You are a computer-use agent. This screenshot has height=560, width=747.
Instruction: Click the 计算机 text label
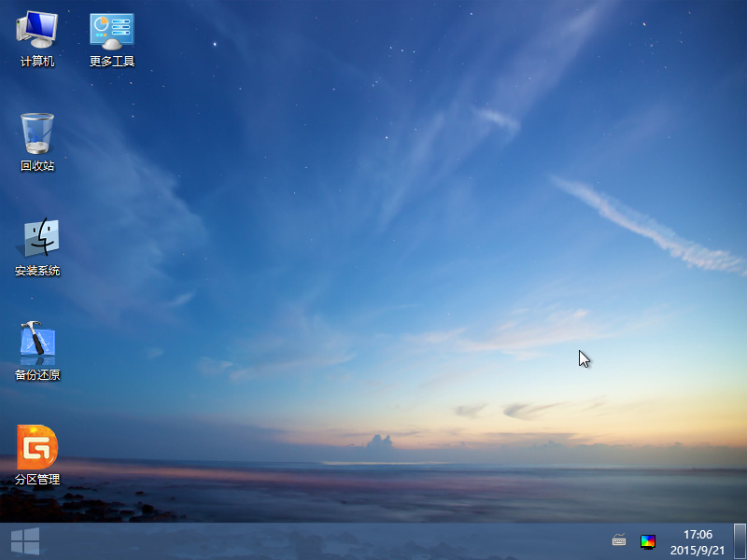[x=37, y=62]
